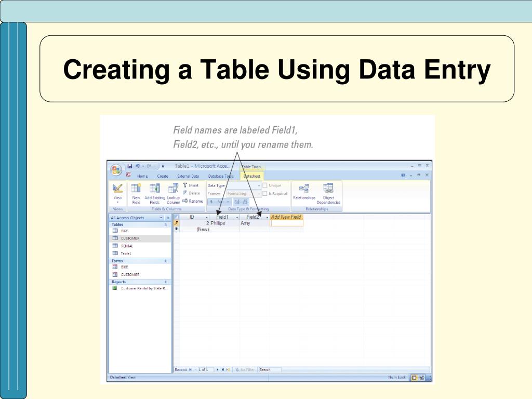Go to next record navigation button
The image size is (532, 399).
point(218,370)
